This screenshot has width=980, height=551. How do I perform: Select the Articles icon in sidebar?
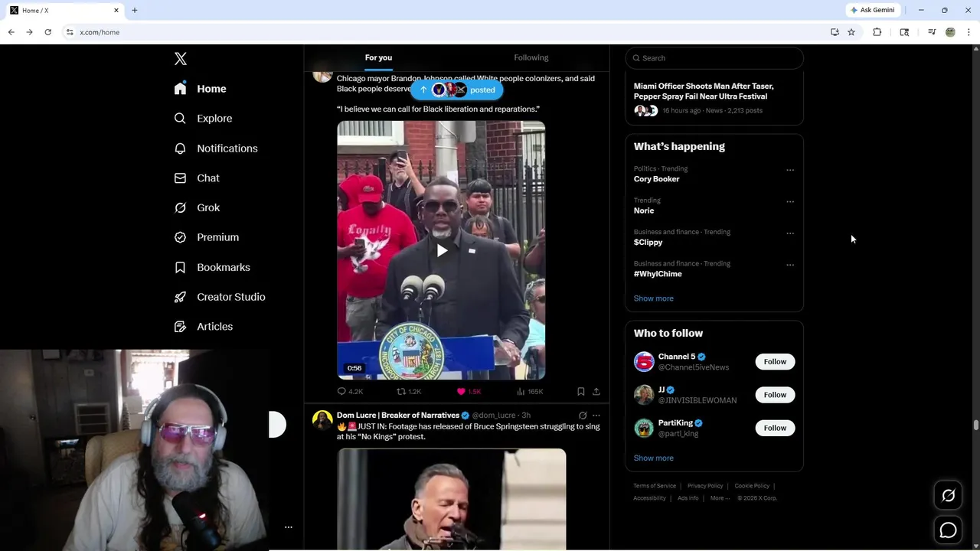tap(180, 327)
